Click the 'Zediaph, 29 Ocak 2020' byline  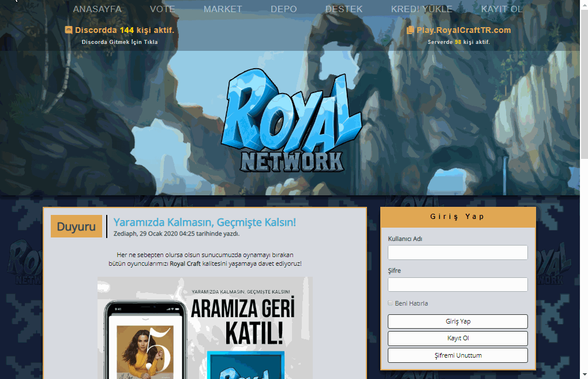coord(176,233)
